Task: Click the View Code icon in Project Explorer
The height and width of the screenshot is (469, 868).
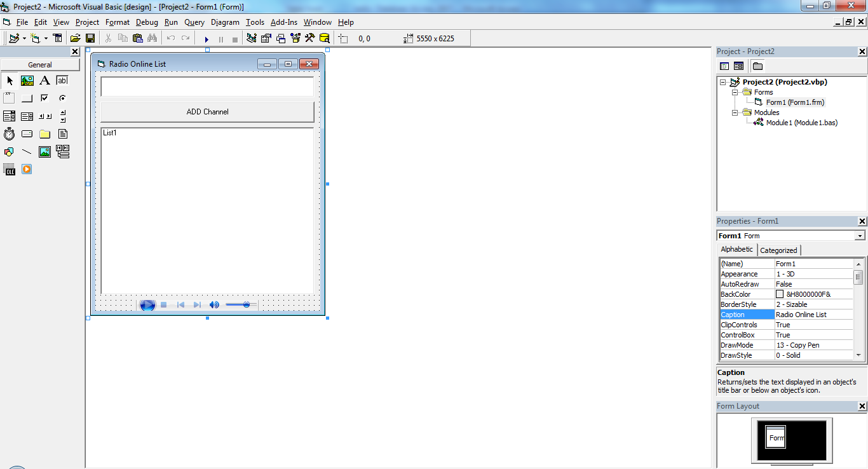Action: pos(724,65)
